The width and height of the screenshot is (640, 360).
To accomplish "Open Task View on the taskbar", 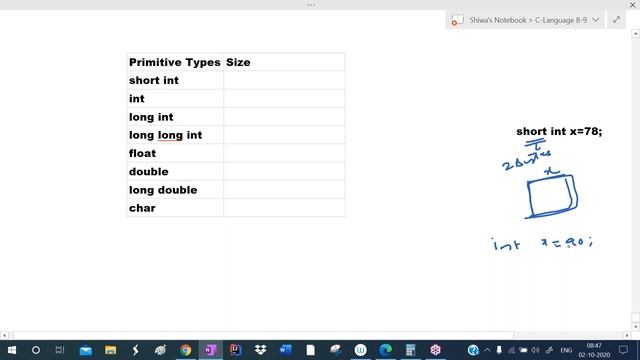I will pyautogui.click(x=60, y=350).
